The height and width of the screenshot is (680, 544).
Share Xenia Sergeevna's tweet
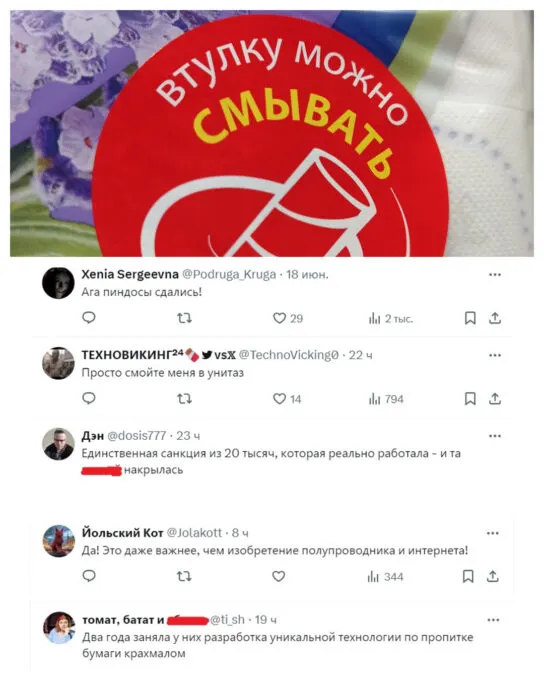pyautogui.click(x=495, y=318)
